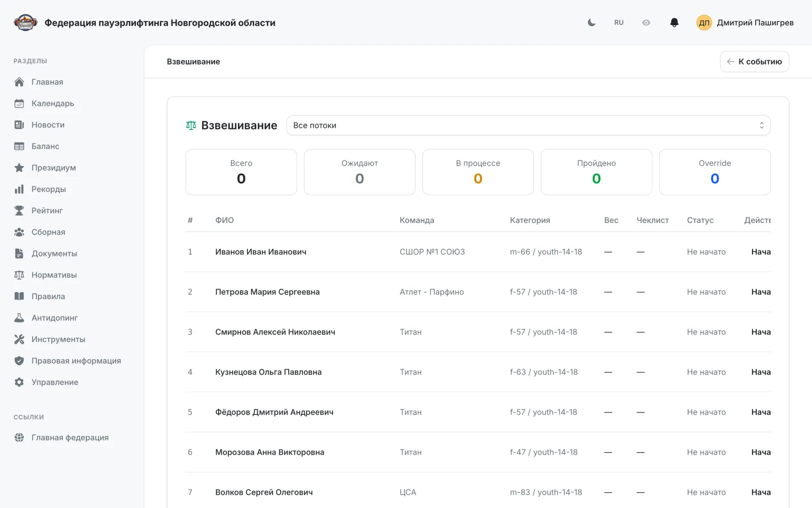This screenshot has height=508, width=812.
Task: Start weighing for Иванов Иван Иванович
Action: 761,252
